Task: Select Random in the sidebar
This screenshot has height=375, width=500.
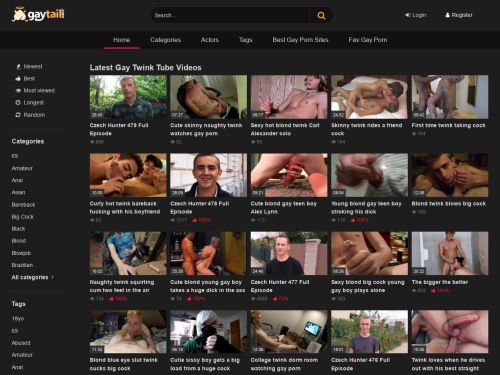Action: [x=34, y=115]
